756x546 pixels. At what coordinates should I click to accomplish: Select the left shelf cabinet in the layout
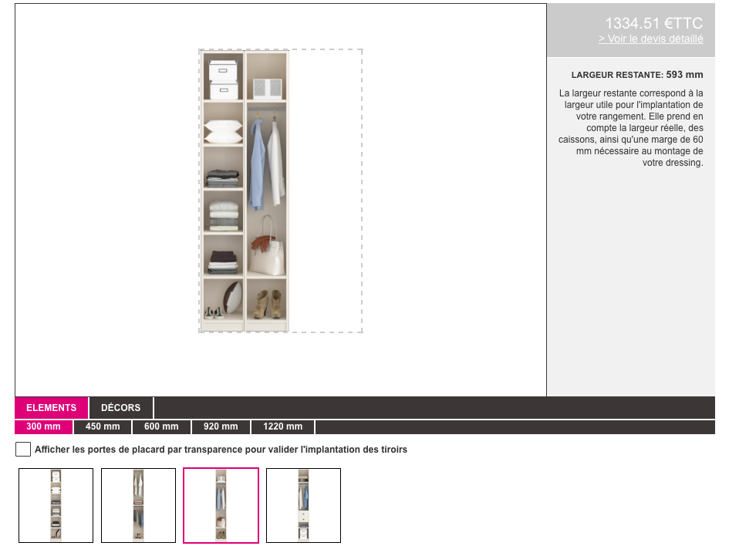[x=223, y=190]
